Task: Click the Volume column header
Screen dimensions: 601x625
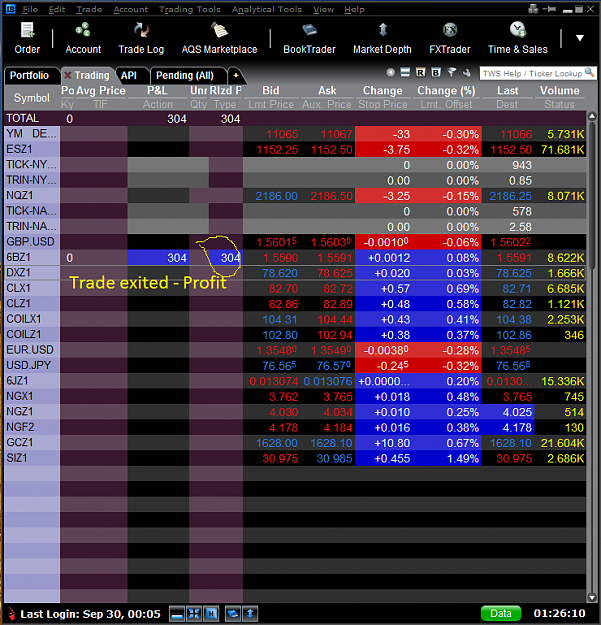Action: [560, 90]
